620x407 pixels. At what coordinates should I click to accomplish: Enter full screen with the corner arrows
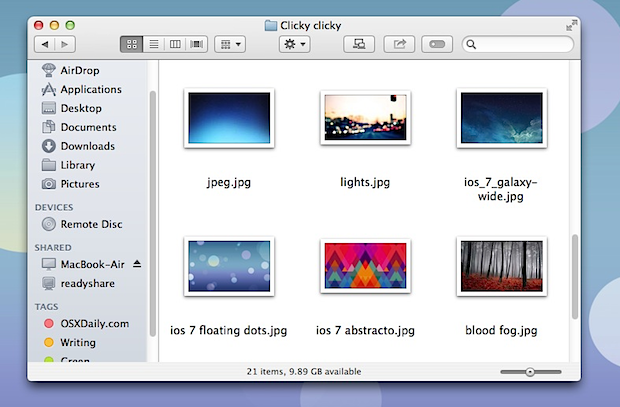(571, 26)
